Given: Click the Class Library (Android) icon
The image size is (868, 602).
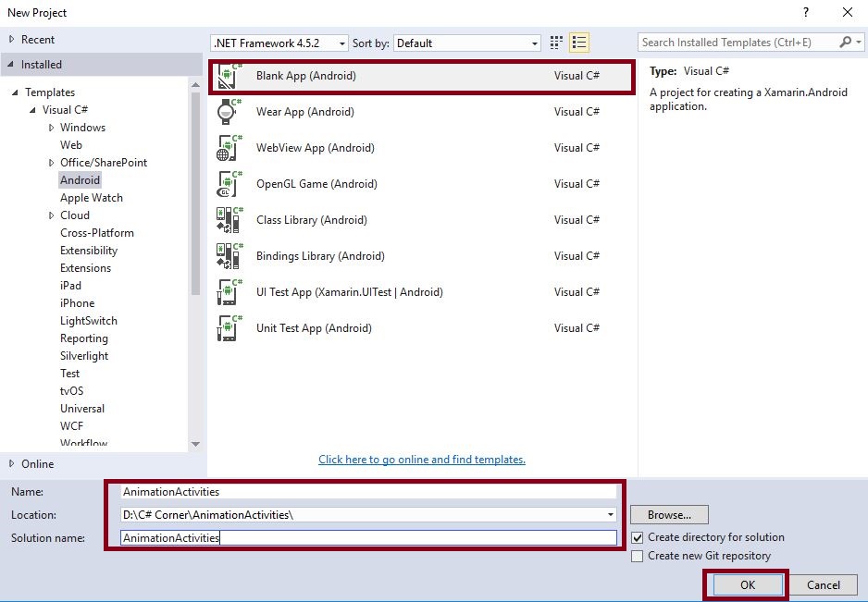Looking at the screenshot, I should pos(229,220).
